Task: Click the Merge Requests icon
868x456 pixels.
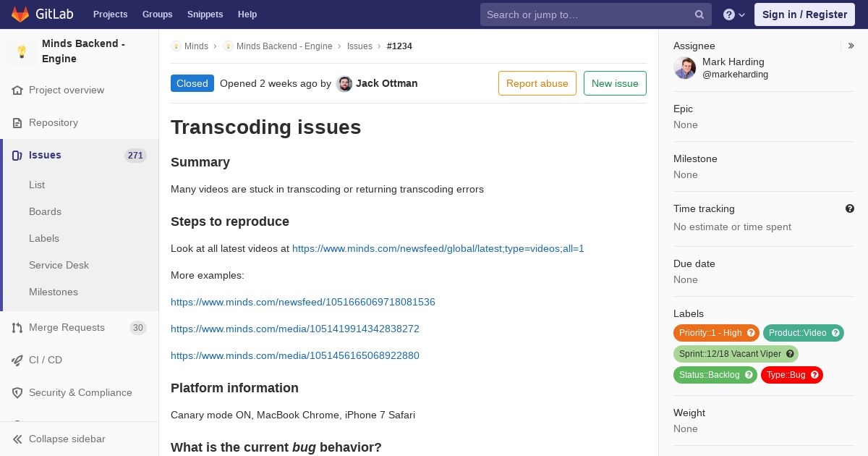Action: pyautogui.click(x=17, y=328)
